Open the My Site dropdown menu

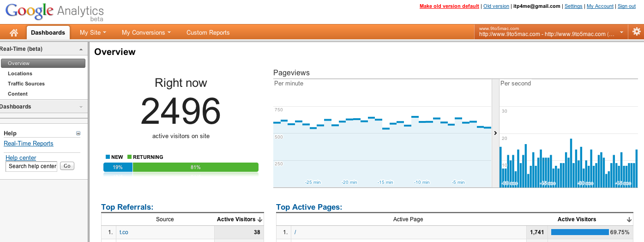[x=93, y=32]
